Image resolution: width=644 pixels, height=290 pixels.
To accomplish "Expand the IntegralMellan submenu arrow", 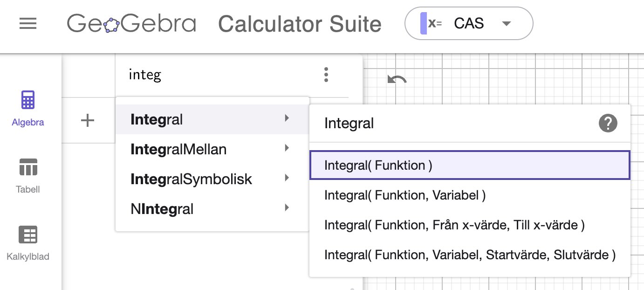I will coord(287,149).
